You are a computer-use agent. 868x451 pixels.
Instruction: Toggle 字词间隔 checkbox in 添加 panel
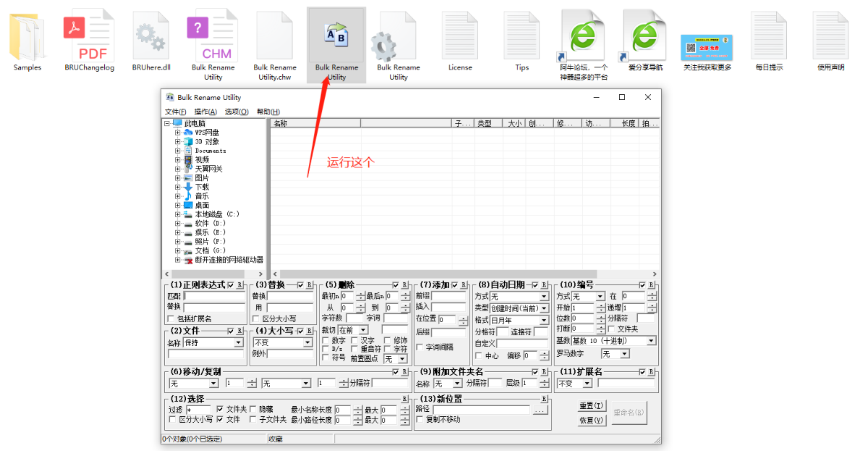tap(420, 347)
